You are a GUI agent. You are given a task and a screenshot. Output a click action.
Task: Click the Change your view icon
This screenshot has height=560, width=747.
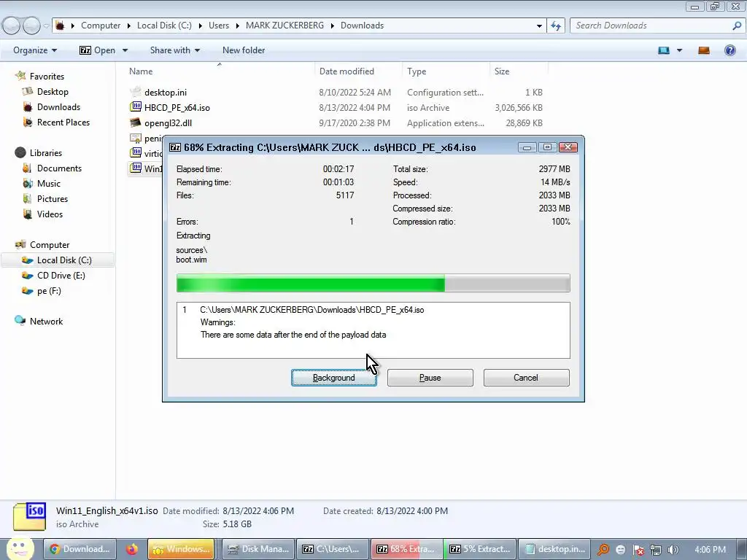(x=664, y=50)
